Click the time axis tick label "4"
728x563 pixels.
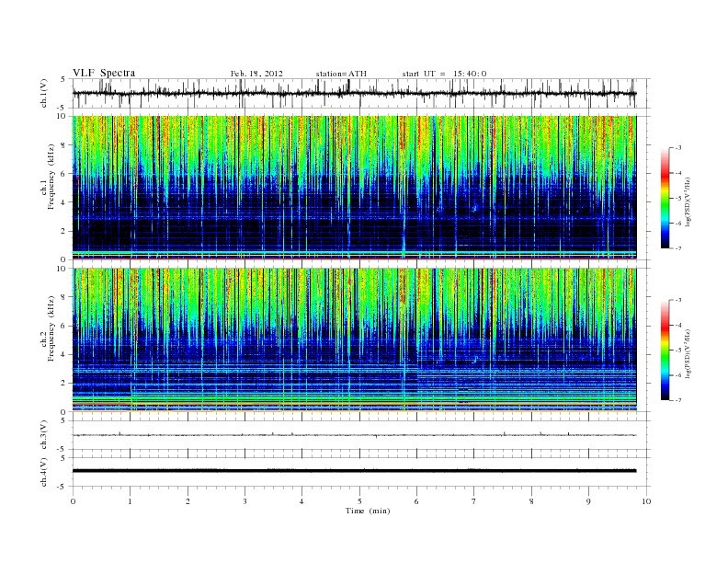click(x=301, y=501)
